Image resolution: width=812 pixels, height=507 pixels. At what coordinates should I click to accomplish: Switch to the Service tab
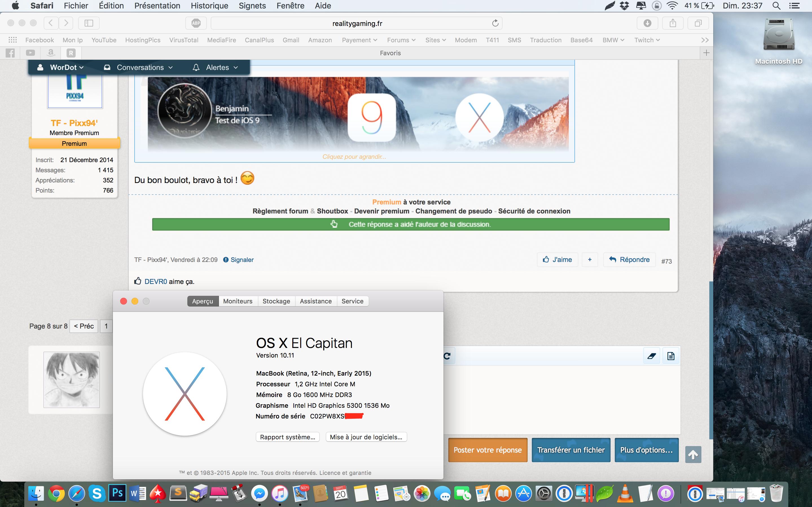pyautogui.click(x=352, y=301)
